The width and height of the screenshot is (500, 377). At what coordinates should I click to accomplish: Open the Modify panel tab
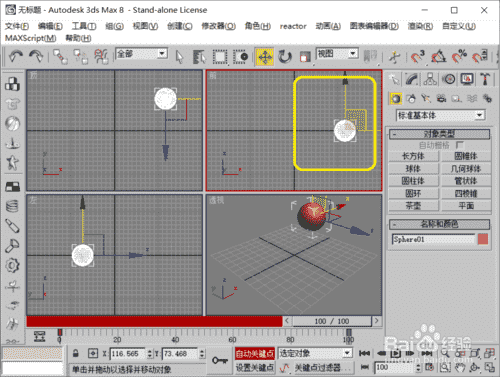(412, 79)
